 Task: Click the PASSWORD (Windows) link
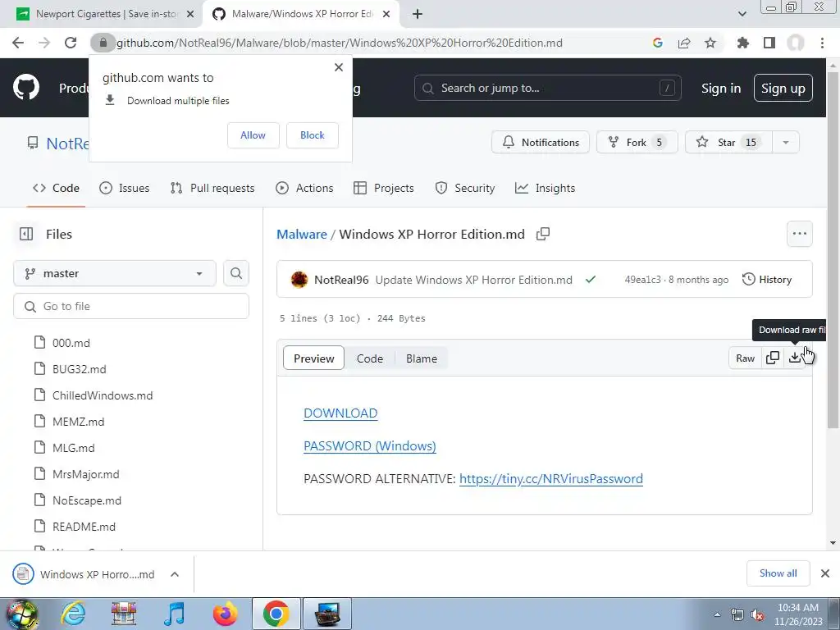point(370,445)
